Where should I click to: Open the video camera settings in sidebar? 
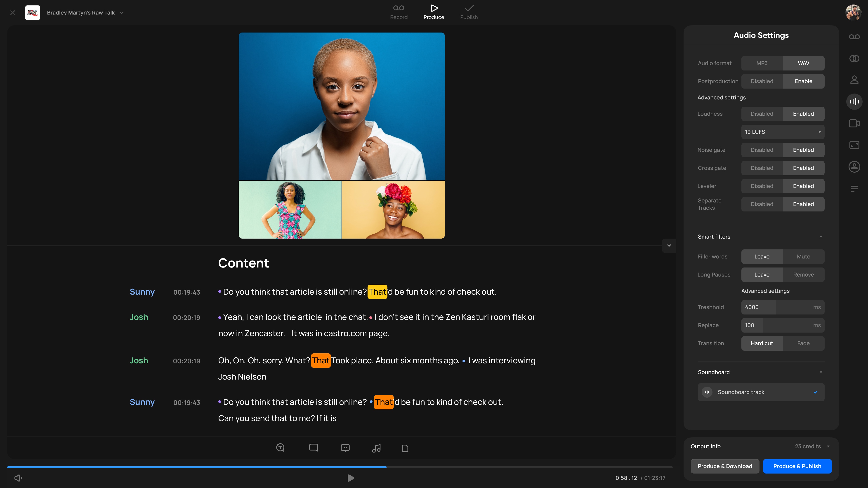point(854,123)
